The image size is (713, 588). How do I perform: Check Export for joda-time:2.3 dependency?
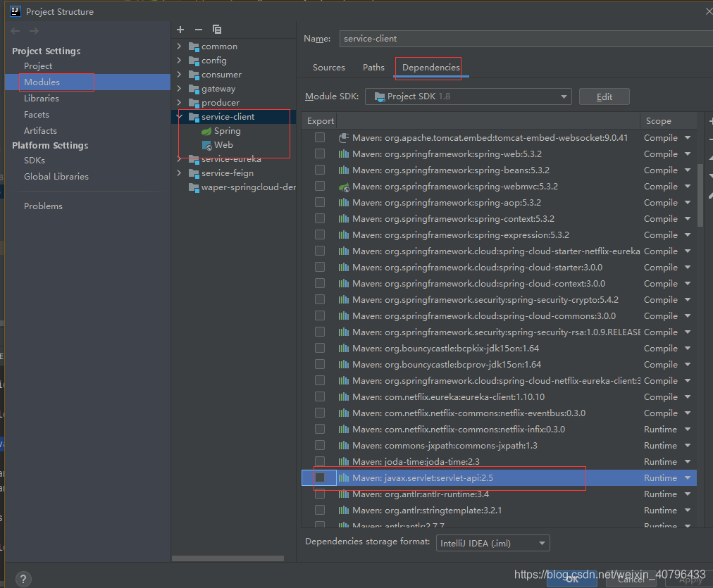[x=320, y=461]
